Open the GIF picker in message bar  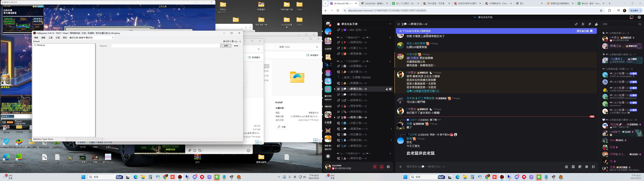[573, 167]
